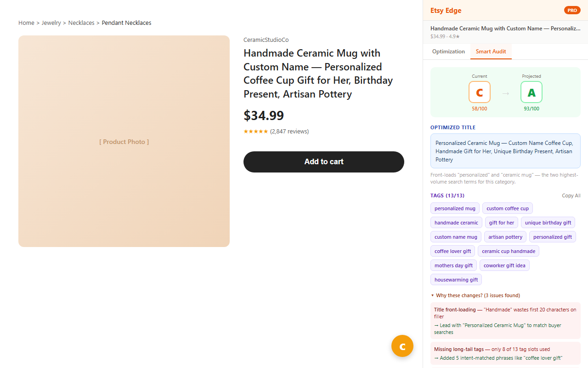Click the orange floating C grade badge
Image resolution: width=588 pixels, height=368 pixels.
402,346
